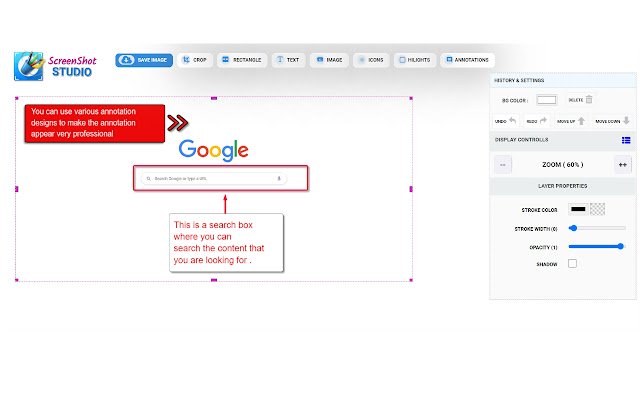Click the Opacity slider
This screenshot has height=400, width=640.
click(x=596, y=247)
